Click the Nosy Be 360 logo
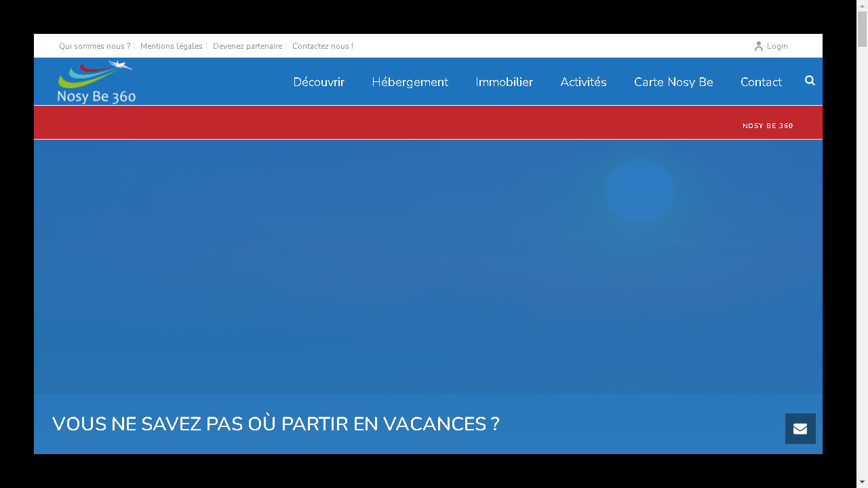 click(96, 82)
